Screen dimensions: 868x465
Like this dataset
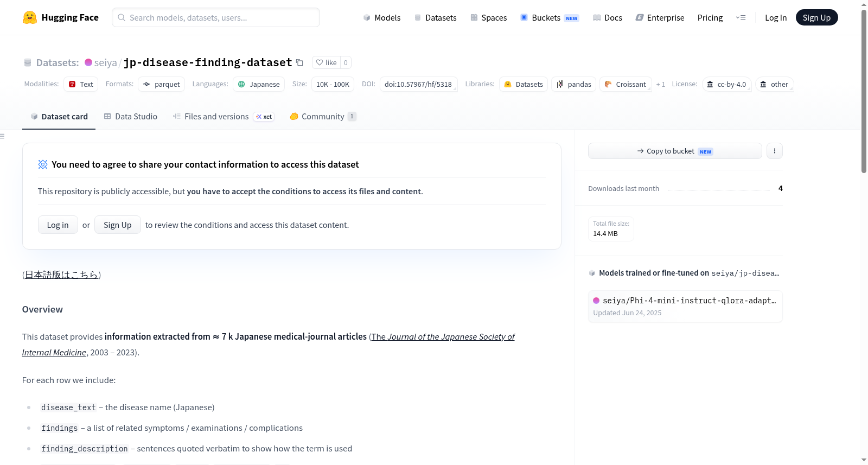tap(326, 62)
